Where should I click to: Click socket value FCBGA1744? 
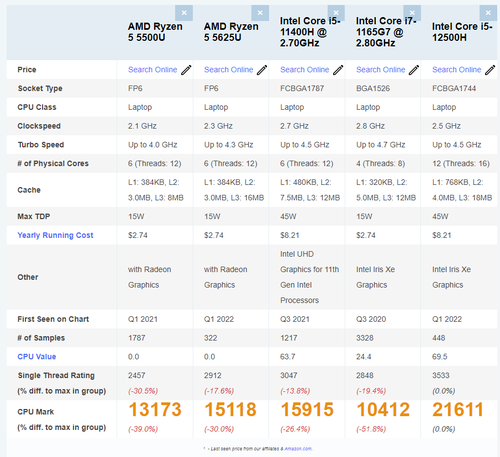pos(454,89)
